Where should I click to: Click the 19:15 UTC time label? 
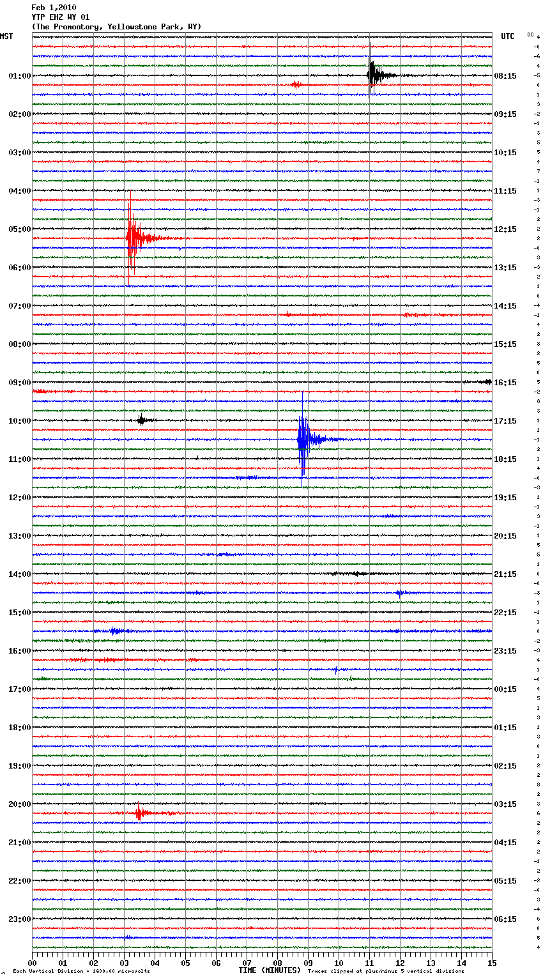[505, 498]
